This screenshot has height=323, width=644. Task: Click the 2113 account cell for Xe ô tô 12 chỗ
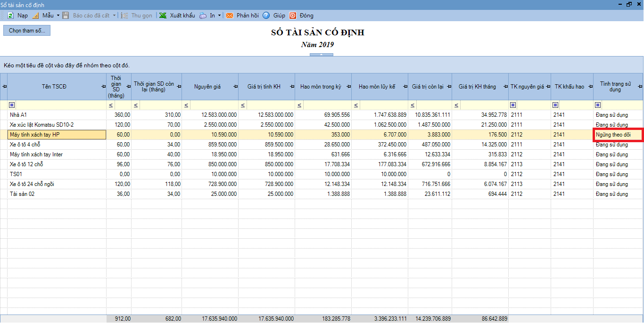click(529, 164)
